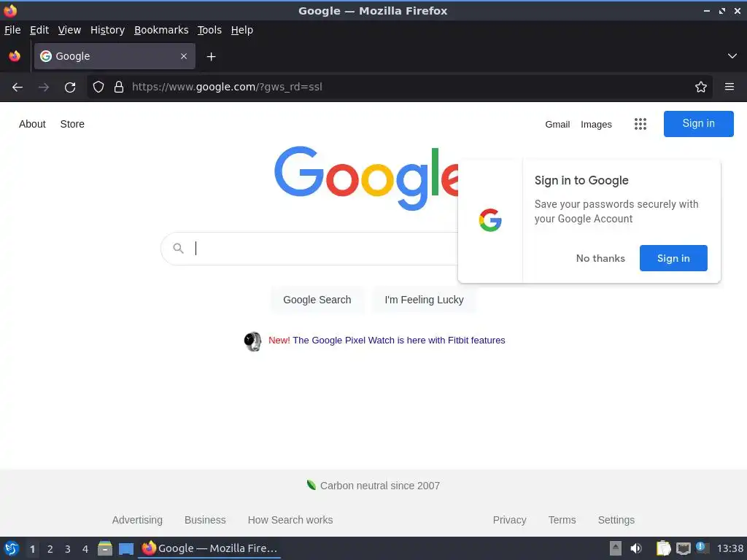The image size is (747, 560).
Task: Open the Google apps grid launcher
Action: point(640,124)
